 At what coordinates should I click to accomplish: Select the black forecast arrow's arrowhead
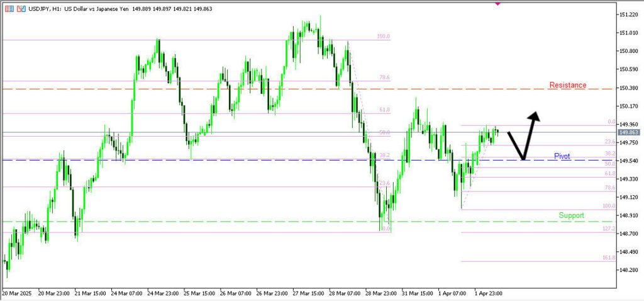click(535, 115)
